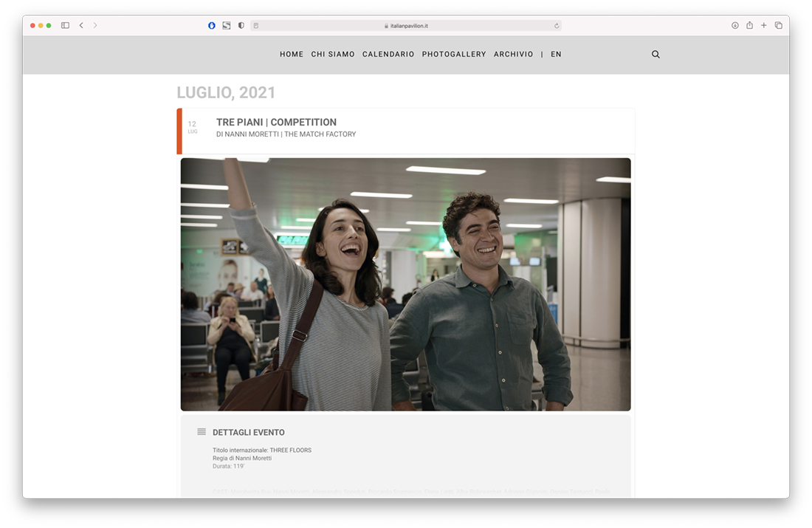Click the 12 LUG date badge
Image resolution: width=812 pixels, height=528 pixels.
tap(192, 127)
